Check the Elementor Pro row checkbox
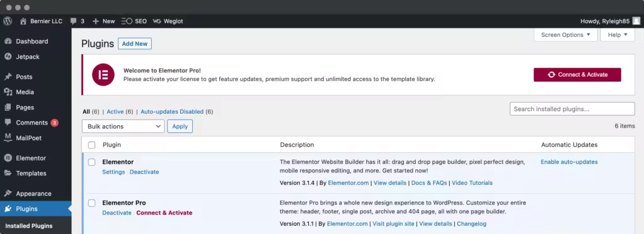This screenshot has height=234, width=644. pyautogui.click(x=91, y=203)
